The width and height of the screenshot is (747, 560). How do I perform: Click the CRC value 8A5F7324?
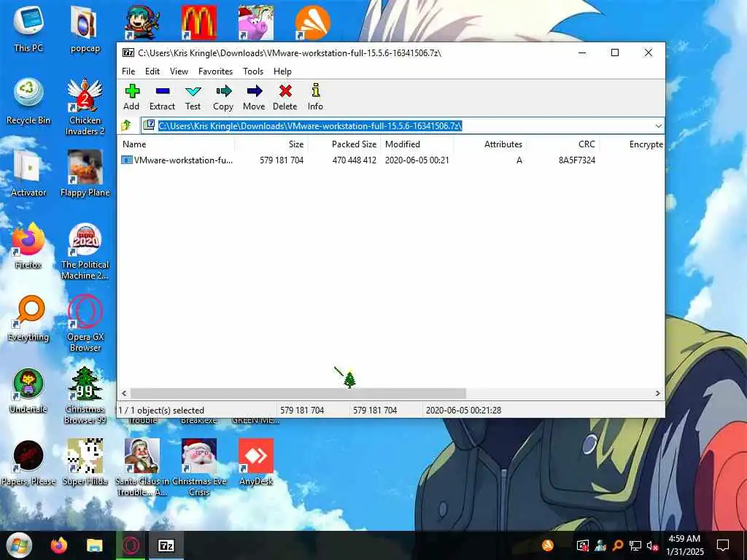[577, 160]
